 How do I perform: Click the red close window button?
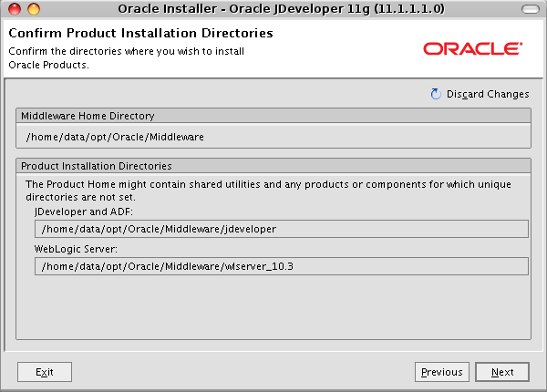click(x=15, y=9)
